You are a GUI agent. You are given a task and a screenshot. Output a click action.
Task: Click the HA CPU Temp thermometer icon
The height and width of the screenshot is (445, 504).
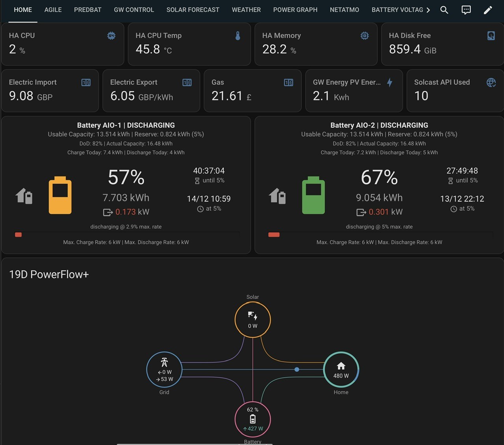[238, 36]
